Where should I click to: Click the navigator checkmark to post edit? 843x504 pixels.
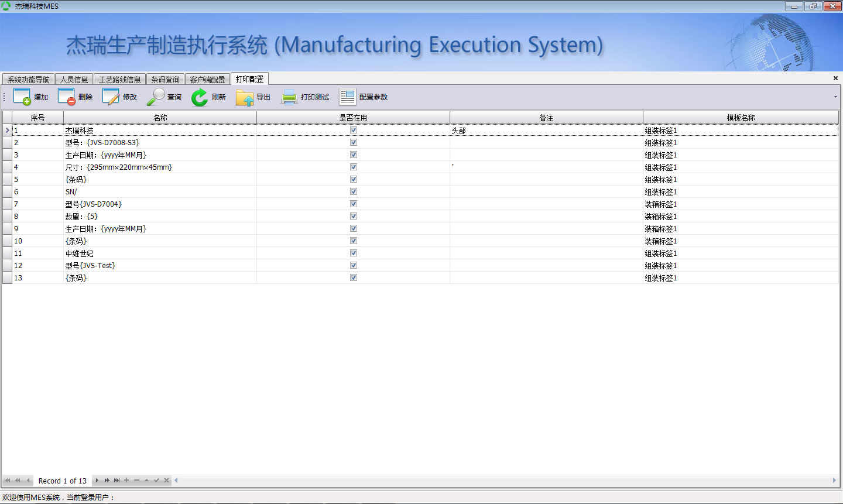[156, 481]
